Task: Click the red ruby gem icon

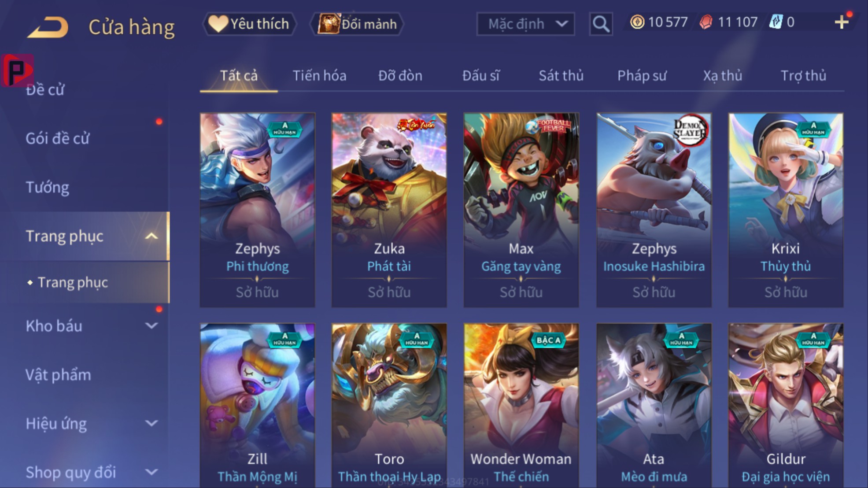Action: pyautogui.click(x=706, y=22)
